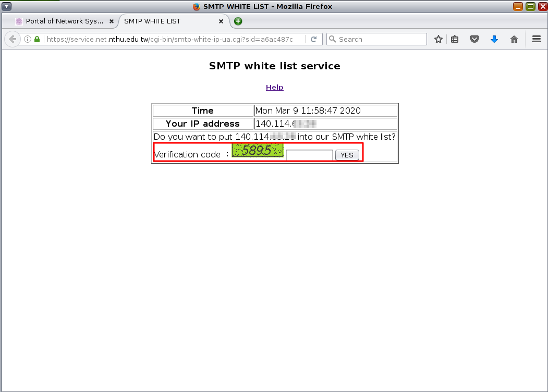Image resolution: width=548 pixels, height=392 pixels.
Task: Bookmark this page with the star icon
Action: [439, 39]
